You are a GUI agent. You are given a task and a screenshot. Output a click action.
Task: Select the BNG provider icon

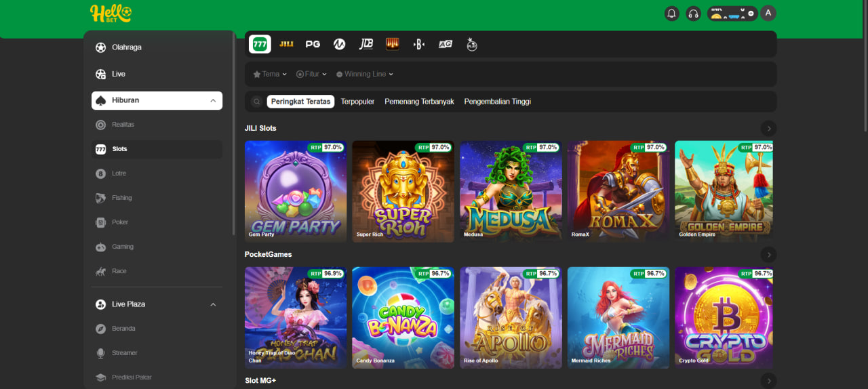pos(419,44)
